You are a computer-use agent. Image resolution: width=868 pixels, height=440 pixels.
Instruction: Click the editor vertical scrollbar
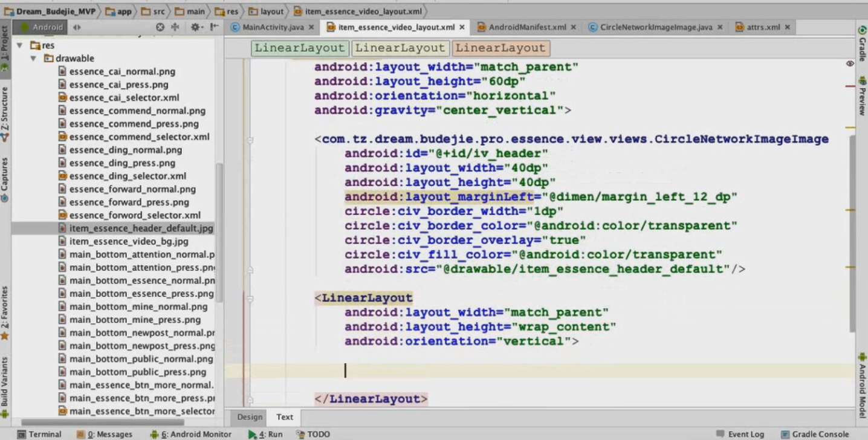tap(852, 233)
